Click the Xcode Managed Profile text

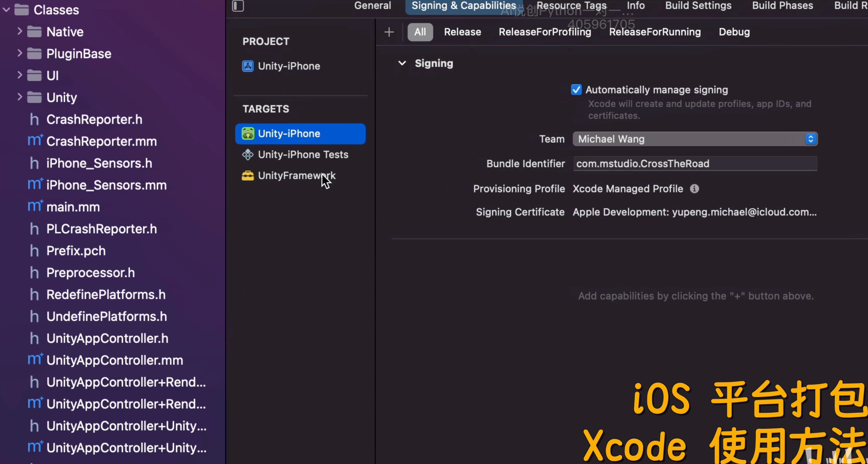[x=628, y=189]
